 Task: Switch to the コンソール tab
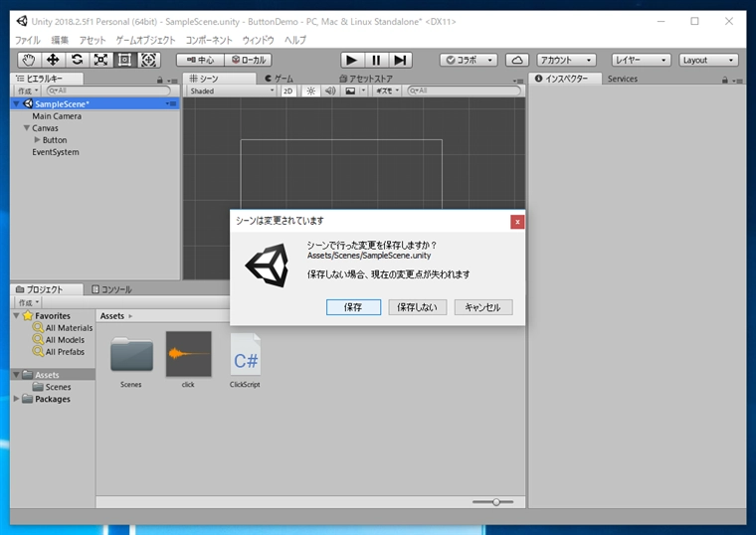[x=110, y=289]
